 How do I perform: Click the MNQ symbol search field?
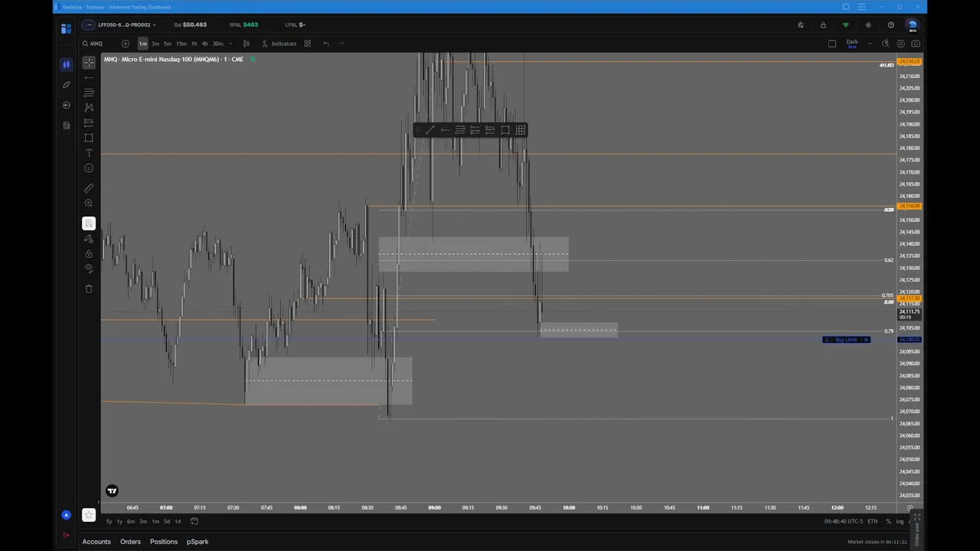click(x=97, y=44)
